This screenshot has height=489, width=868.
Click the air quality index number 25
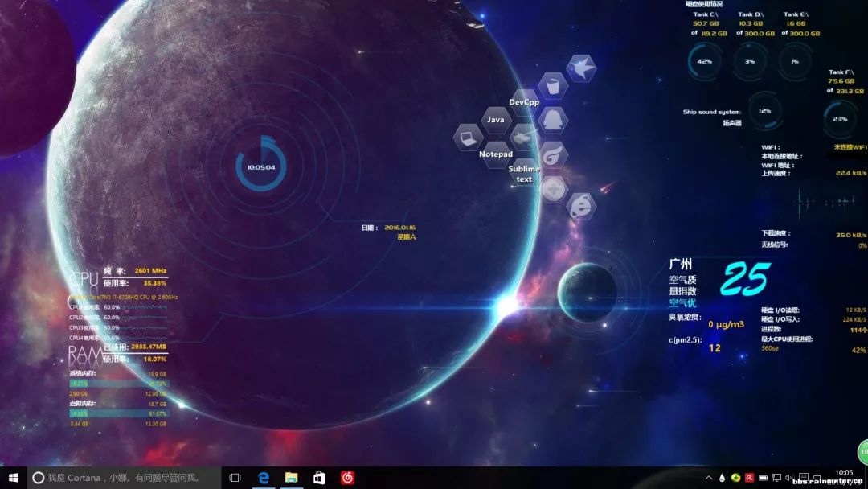click(745, 279)
